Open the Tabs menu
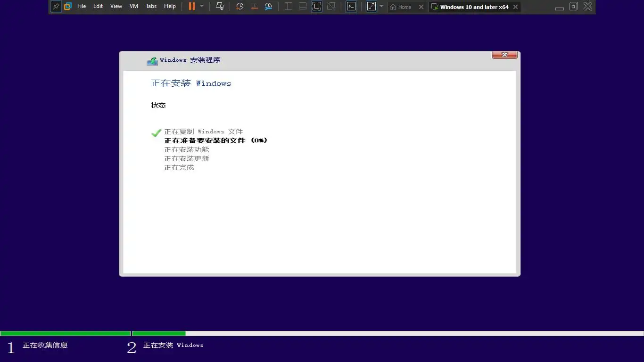The width and height of the screenshot is (644, 362). 151,7
